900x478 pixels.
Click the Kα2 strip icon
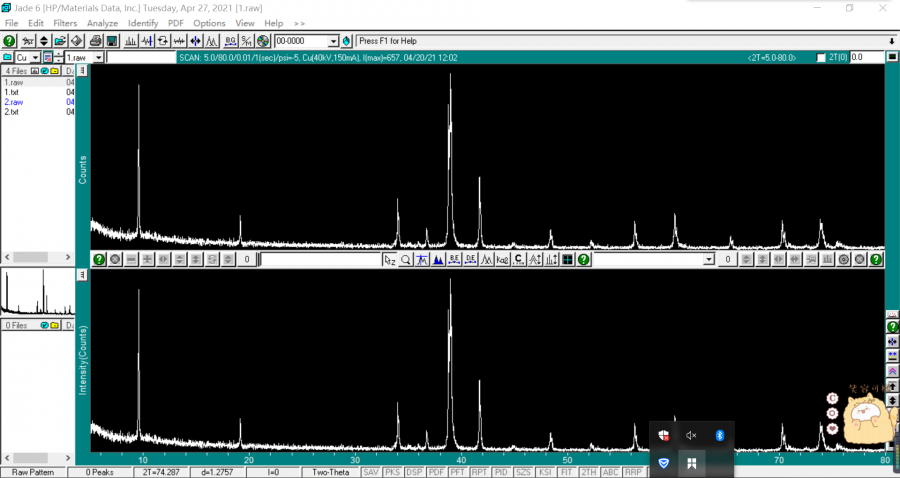503,259
